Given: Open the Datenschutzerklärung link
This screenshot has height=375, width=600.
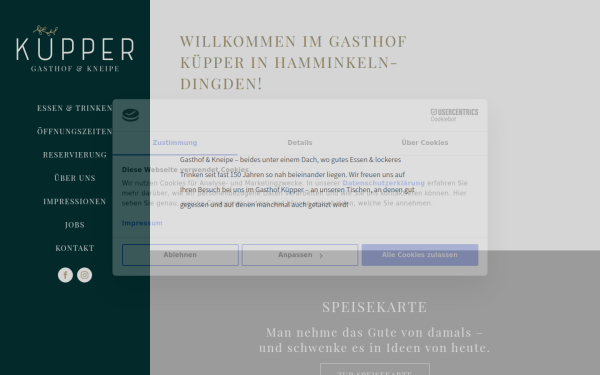Looking at the screenshot, I should pos(383,183).
